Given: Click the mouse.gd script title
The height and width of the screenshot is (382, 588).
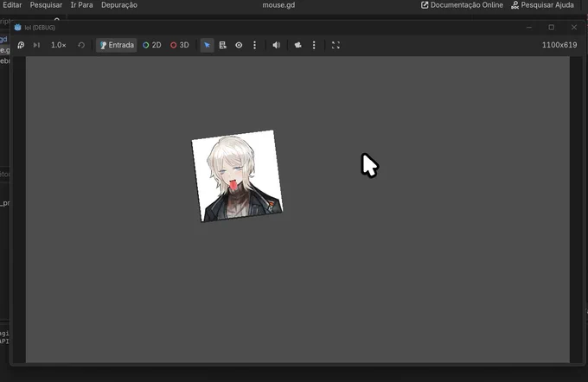Looking at the screenshot, I should pos(278,5).
